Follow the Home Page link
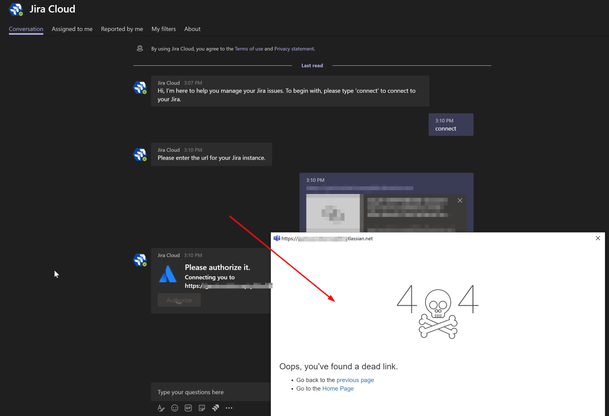Image resolution: width=609 pixels, height=416 pixels. click(338, 388)
